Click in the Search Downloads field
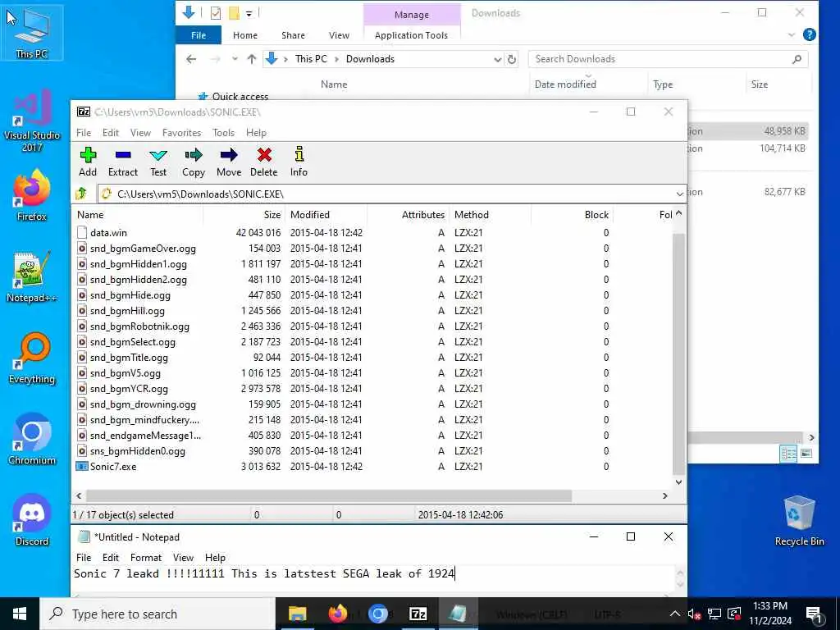Screen dimensions: 840x630 pyautogui.click(x=668, y=59)
